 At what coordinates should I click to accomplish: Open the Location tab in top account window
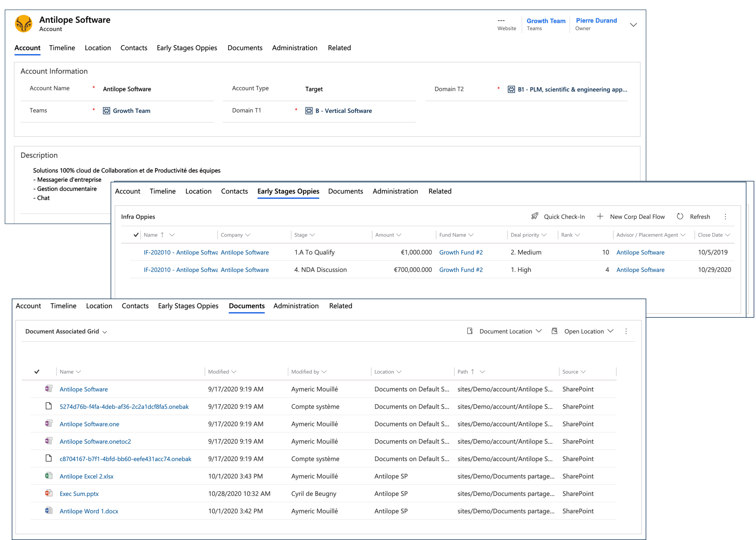(98, 48)
